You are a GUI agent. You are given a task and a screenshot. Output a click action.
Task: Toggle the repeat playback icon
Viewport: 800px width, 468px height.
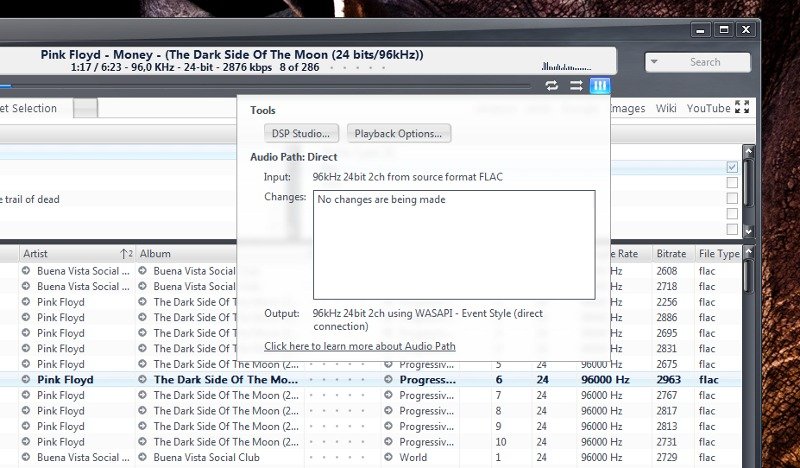click(x=552, y=86)
